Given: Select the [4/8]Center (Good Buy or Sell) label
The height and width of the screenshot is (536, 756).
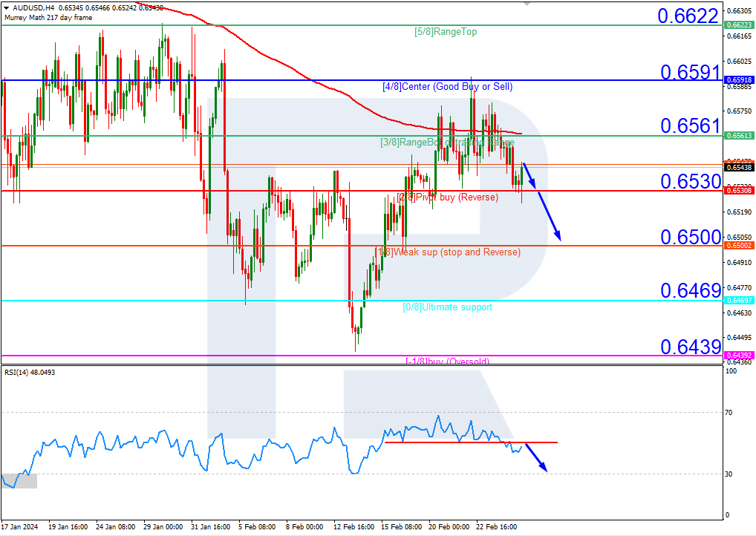Looking at the screenshot, I should [448, 86].
